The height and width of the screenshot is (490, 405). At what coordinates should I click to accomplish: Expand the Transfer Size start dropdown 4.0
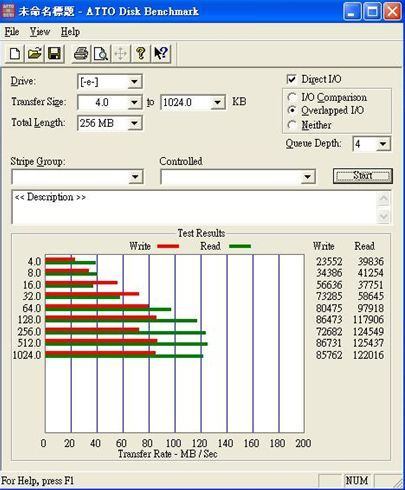pyautogui.click(x=134, y=102)
